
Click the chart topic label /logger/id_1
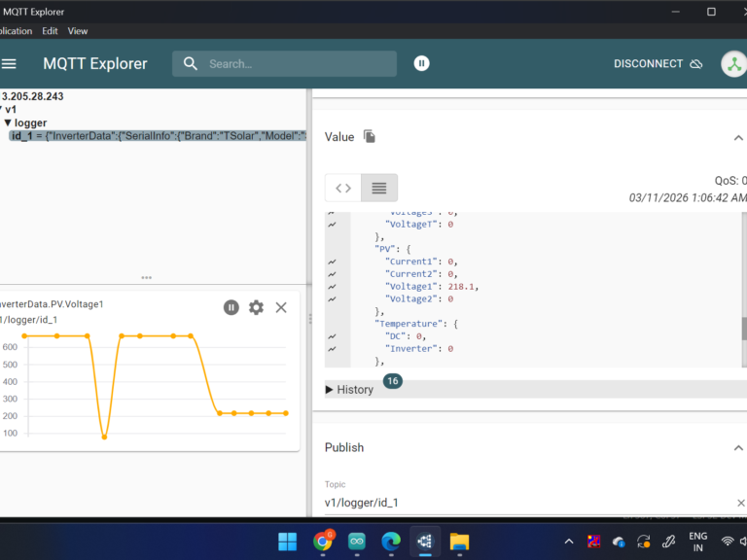[28, 320]
